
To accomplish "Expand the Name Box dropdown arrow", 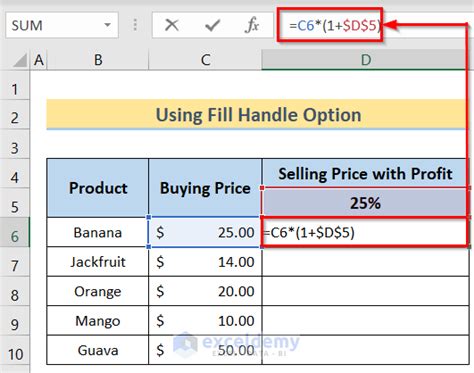I will (107, 25).
